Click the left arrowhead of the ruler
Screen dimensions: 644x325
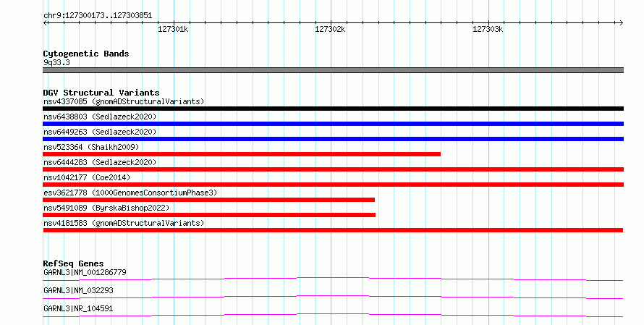[x=45, y=23]
